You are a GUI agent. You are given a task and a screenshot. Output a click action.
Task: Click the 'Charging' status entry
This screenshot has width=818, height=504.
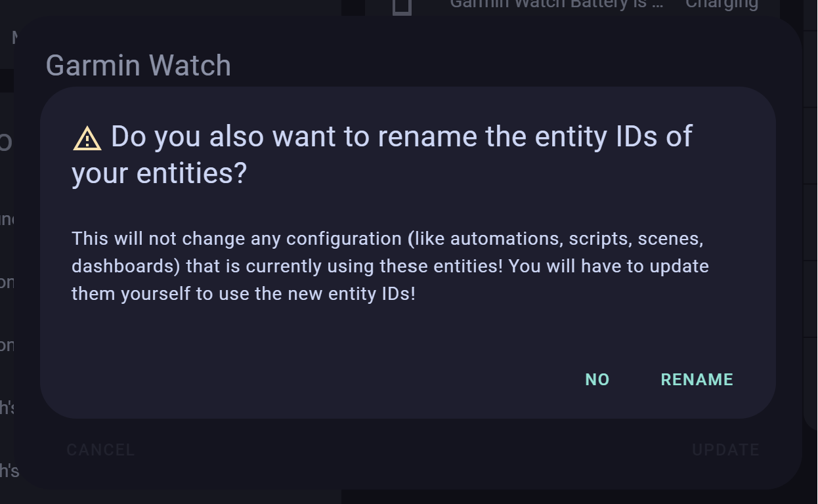tap(721, 5)
